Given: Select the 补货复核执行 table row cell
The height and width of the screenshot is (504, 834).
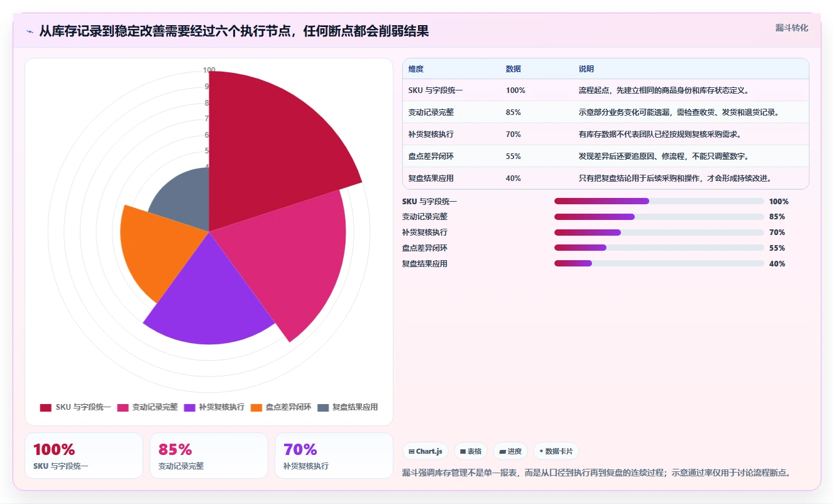Looking at the screenshot, I should coord(431,134).
